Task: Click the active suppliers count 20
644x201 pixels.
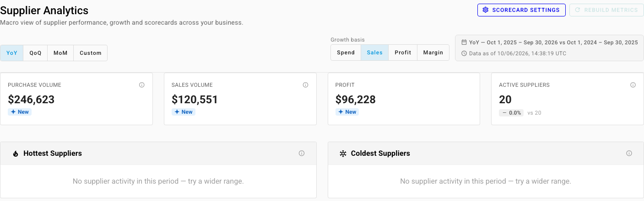Action: [x=505, y=100]
